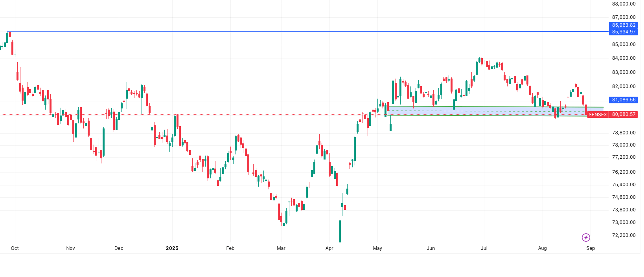Click the 73,800.00 price axis label

coord(624,210)
